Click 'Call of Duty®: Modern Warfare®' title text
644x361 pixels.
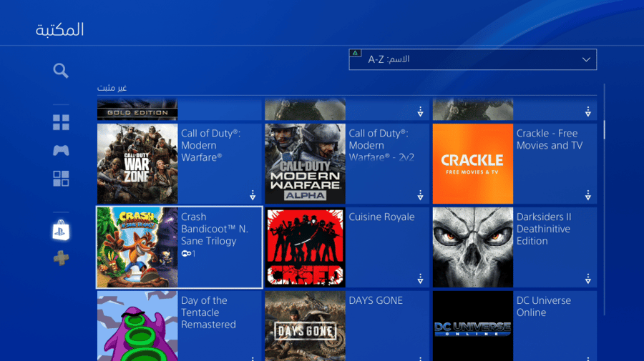210,145
